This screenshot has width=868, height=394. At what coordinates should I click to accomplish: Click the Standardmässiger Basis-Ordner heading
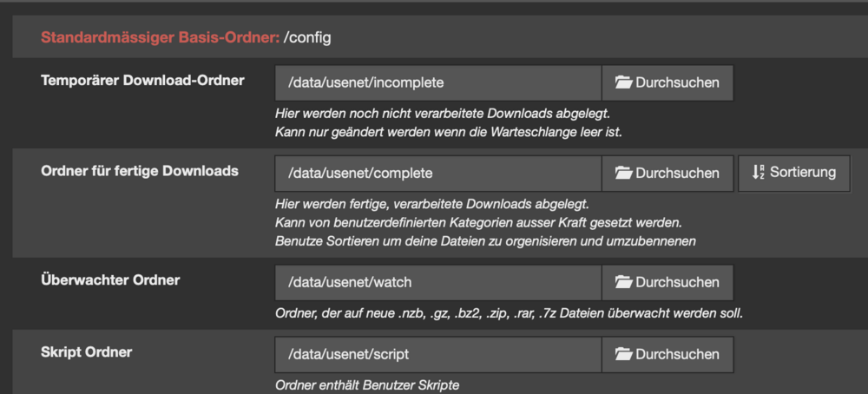[160, 38]
